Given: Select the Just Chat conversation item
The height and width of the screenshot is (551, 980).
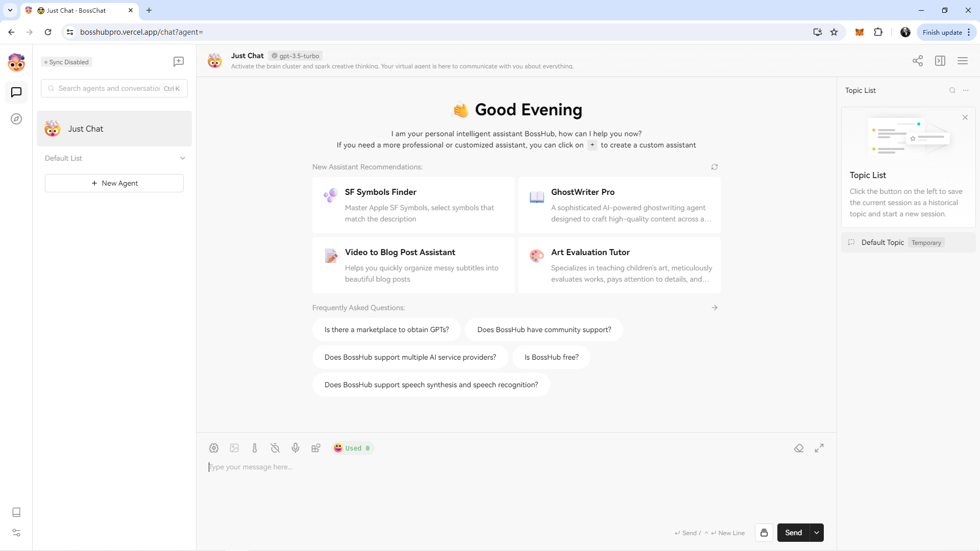Looking at the screenshot, I should point(114,129).
